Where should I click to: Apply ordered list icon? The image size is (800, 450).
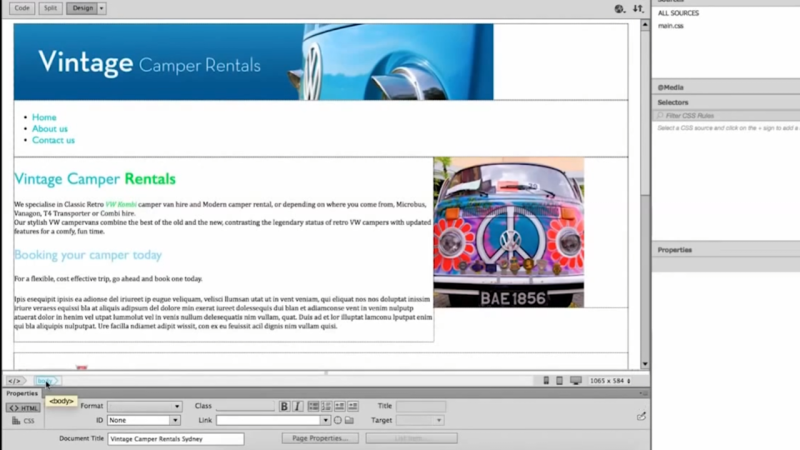[x=326, y=406]
